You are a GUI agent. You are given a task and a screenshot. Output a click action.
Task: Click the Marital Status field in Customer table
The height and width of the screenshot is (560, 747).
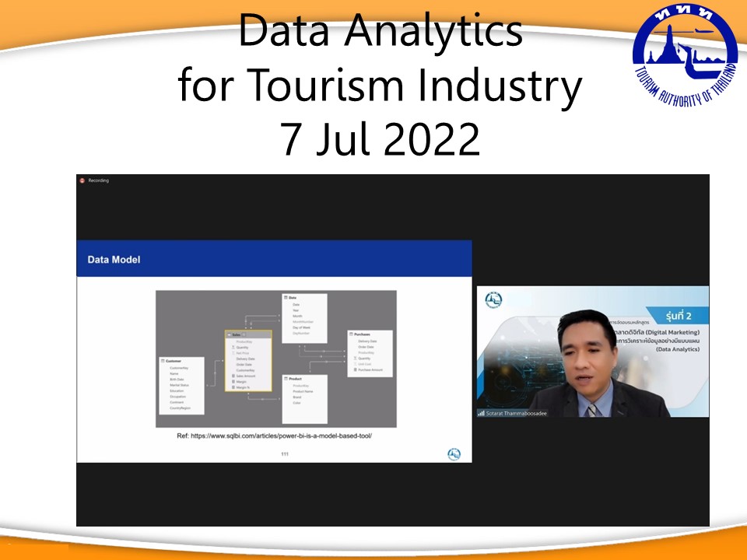coord(179,384)
